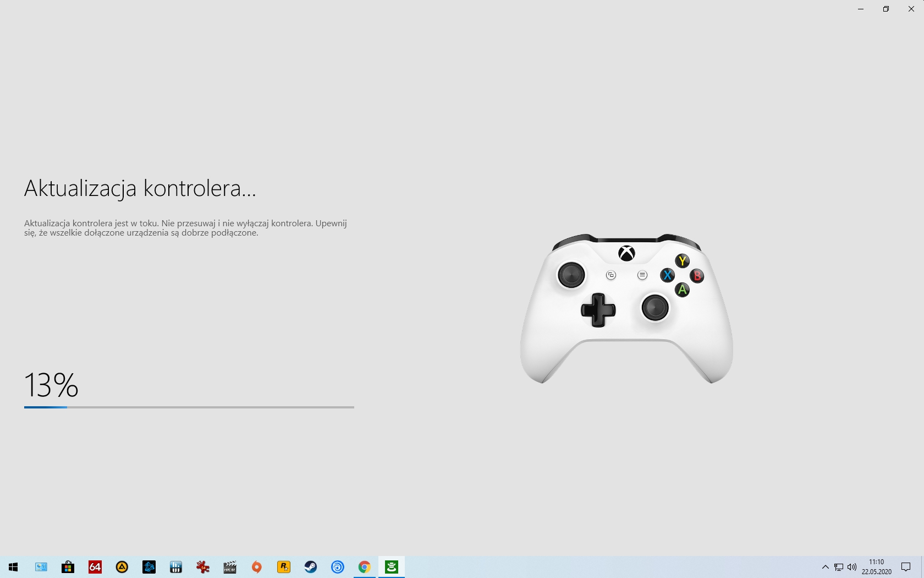
Task: Open the AIMP player taskbar icon
Action: point(122,567)
